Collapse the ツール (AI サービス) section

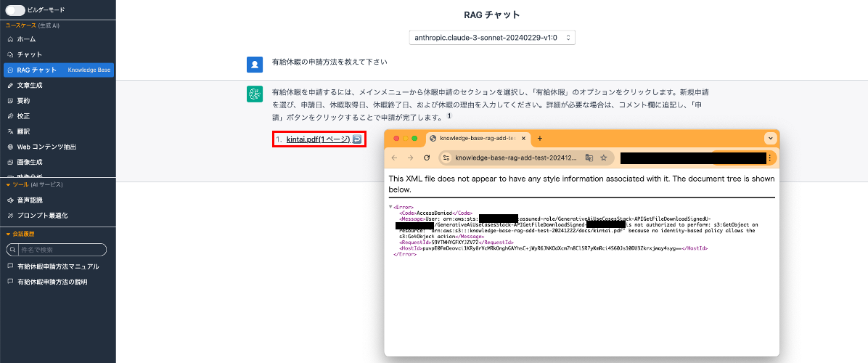pyautogui.click(x=8, y=184)
